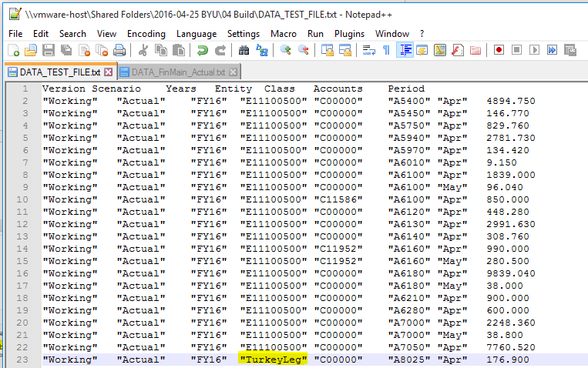Toggle show all characters pilcrow icon
This screenshot has height=368, width=588.
tap(386, 50)
